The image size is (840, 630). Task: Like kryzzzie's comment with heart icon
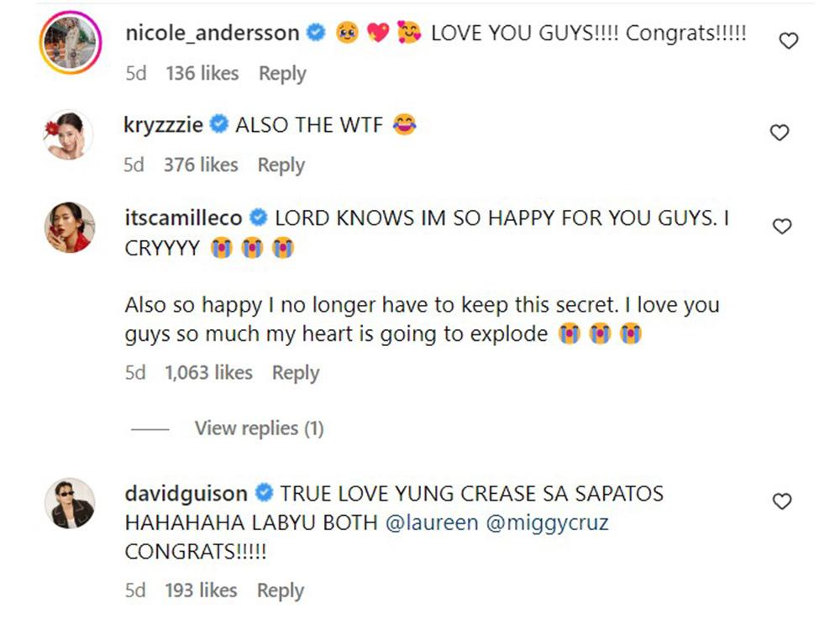(780, 133)
